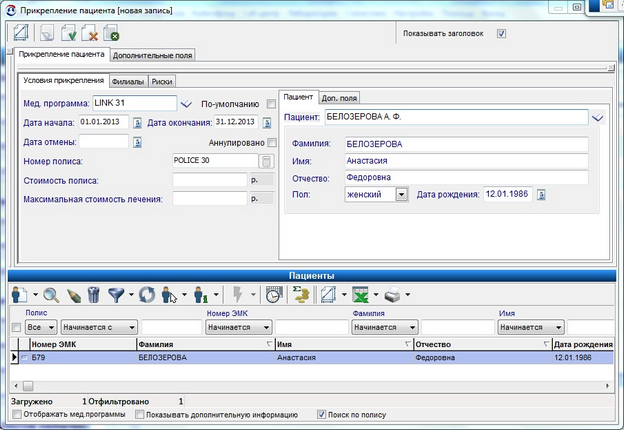Enable the По-умолчанию checkbox
The height and width of the screenshot is (430, 624).
(271, 104)
